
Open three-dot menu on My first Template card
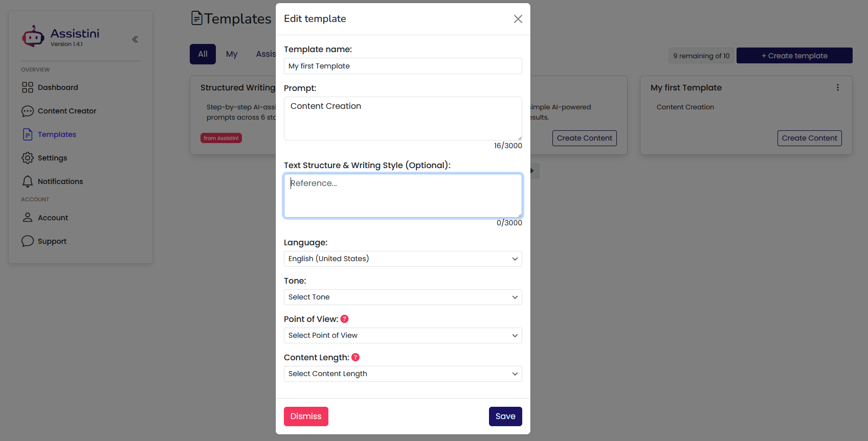[x=838, y=87]
